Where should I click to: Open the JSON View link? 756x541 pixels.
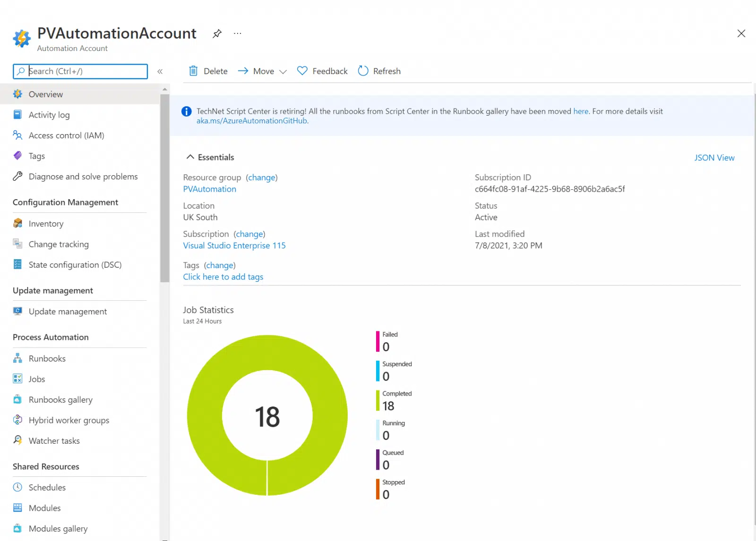pos(714,158)
